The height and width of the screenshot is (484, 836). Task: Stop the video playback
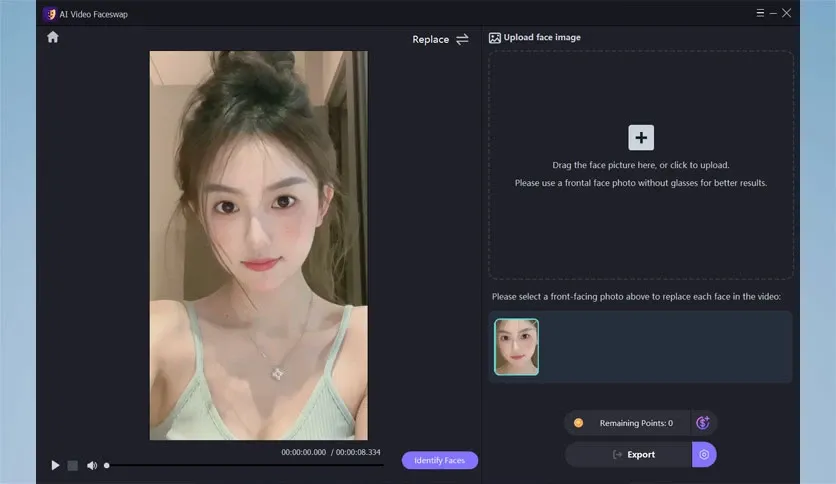[73, 465]
